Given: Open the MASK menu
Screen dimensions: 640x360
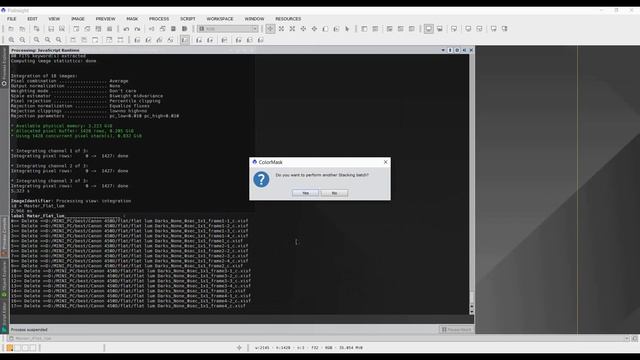Looking at the screenshot, I should (132, 19).
